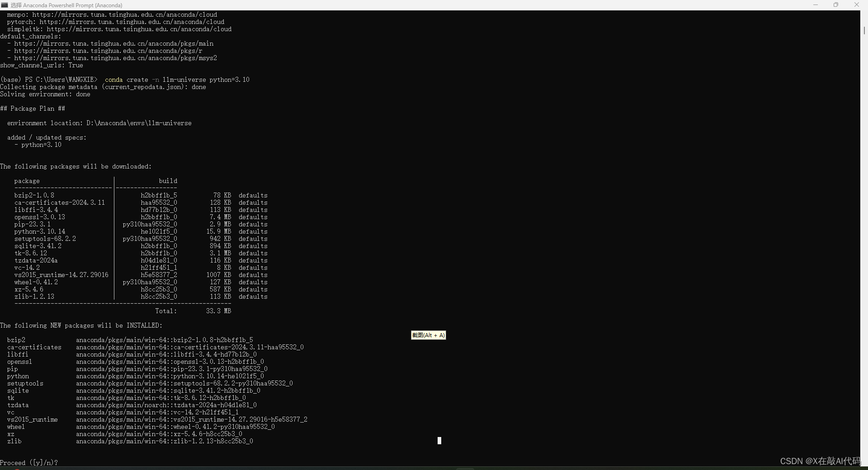Click 'The following packages will be downloaded:' line
Viewport: 868px width, 470px height.
click(x=76, y=166)
